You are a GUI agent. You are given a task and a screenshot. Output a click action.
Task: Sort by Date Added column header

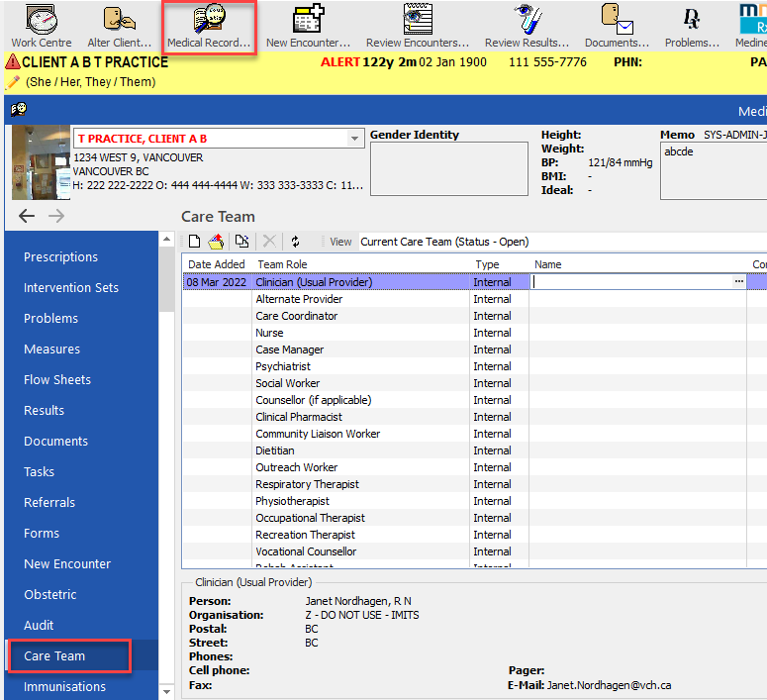tap(216, 264)
